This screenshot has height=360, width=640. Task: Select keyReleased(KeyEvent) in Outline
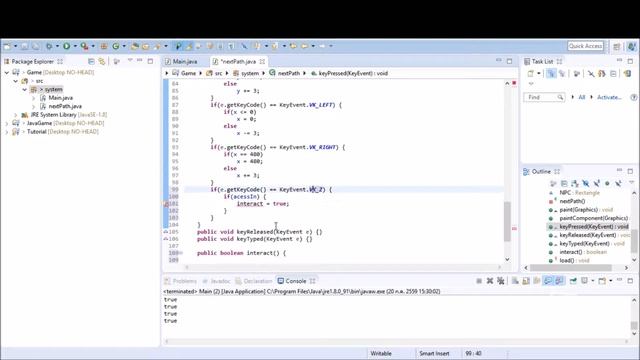tap(588, 235)
